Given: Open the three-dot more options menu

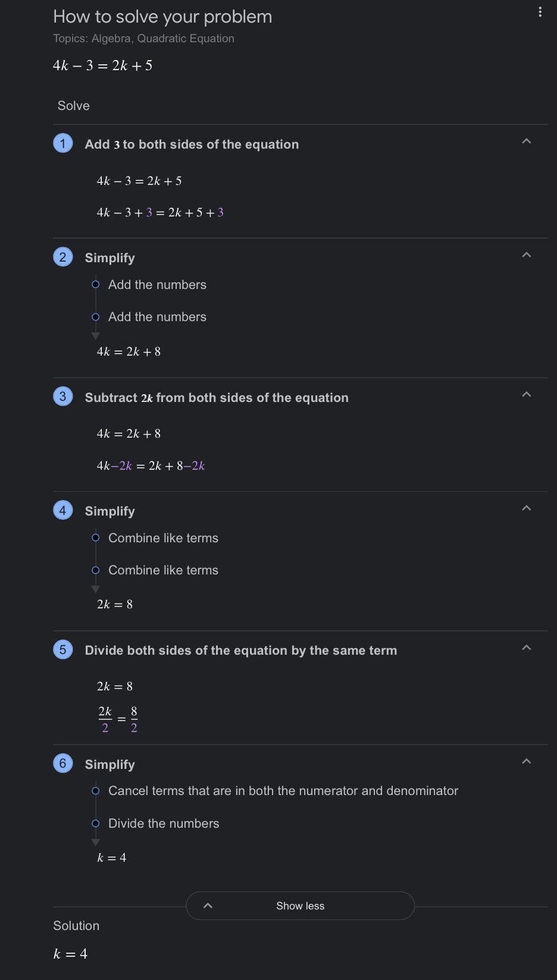Looking at the screenshot, I should pos(540,12).
